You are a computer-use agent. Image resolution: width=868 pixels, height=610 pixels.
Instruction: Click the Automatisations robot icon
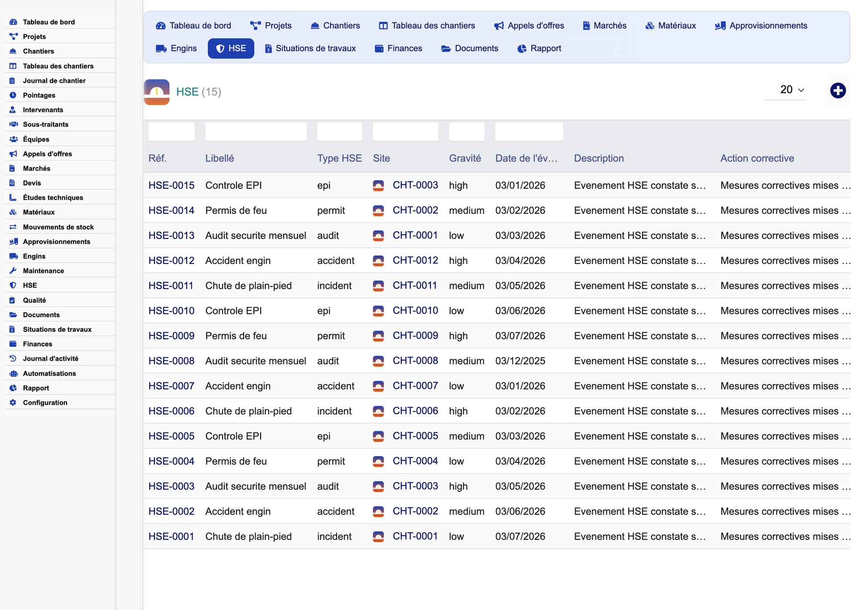[13, 373]
